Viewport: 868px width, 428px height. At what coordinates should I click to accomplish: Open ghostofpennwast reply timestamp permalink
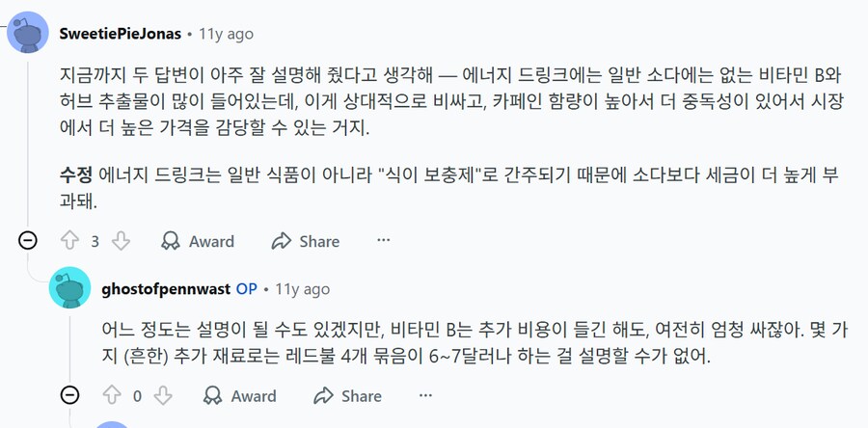coord(303,289)
